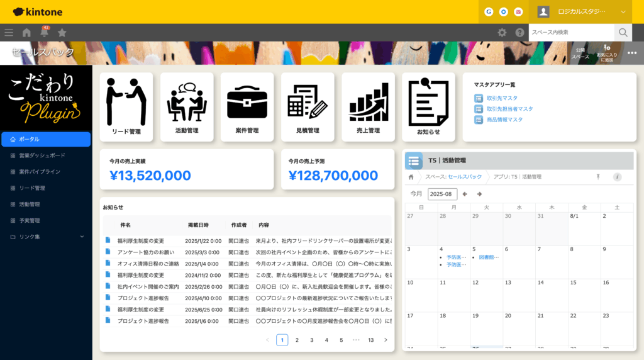644x360 pixels.
Task: Go to page 2 of announcements
Action: [x=297, y=340]
